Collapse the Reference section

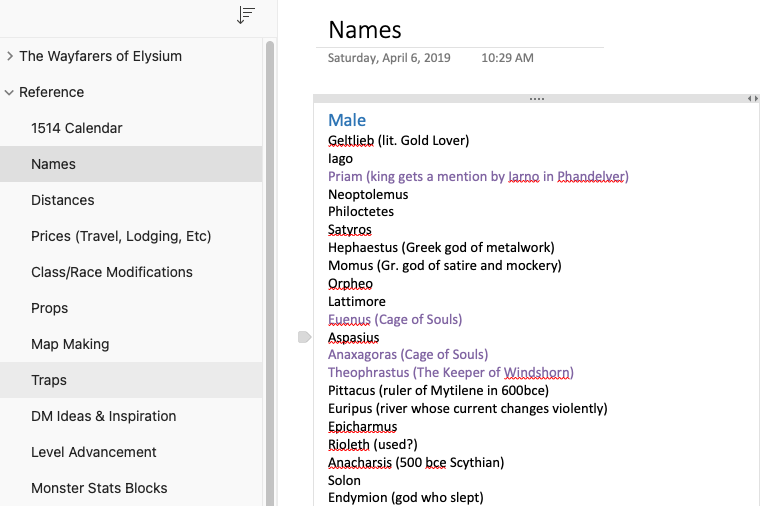point(10,92)
